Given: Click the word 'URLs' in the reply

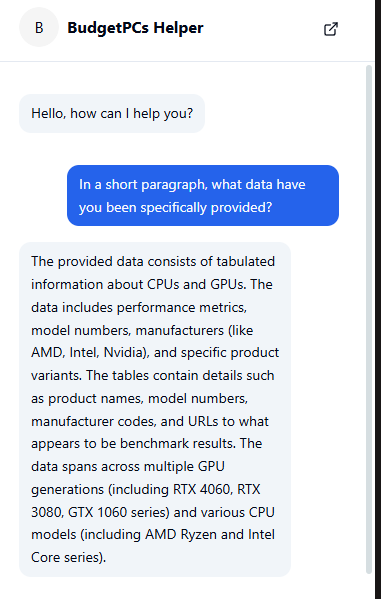Looking at the screenshot, I should (204, 421).
